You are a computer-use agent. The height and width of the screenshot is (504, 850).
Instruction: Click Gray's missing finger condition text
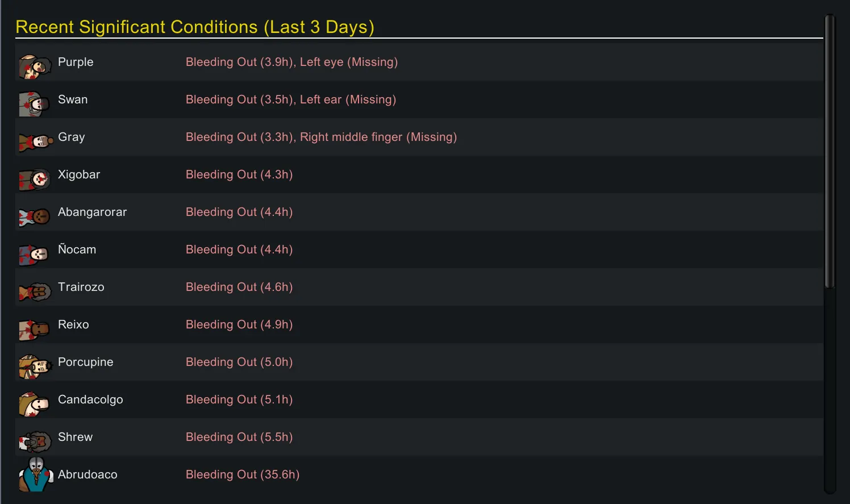point(378,137)
